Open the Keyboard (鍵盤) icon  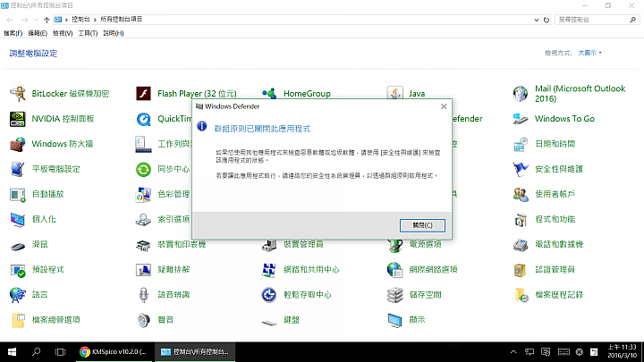[269, 323]
